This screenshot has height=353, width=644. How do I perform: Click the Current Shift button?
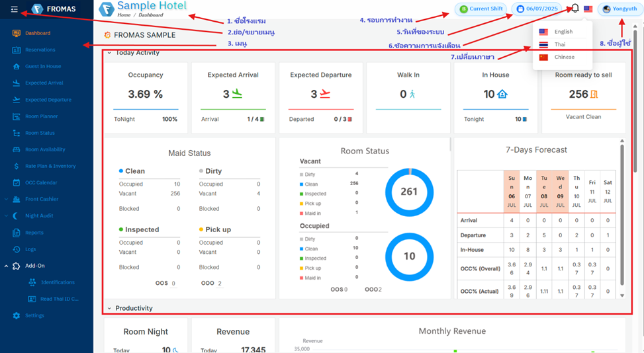pyautogui.click(x=481, y=9)
